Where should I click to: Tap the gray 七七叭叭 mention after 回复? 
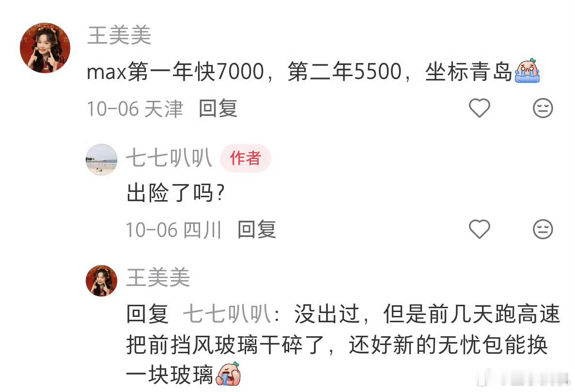227,314
